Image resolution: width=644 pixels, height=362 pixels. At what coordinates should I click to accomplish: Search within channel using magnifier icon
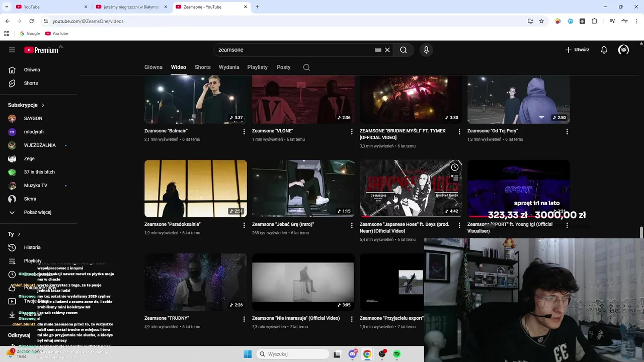(306, 67)
